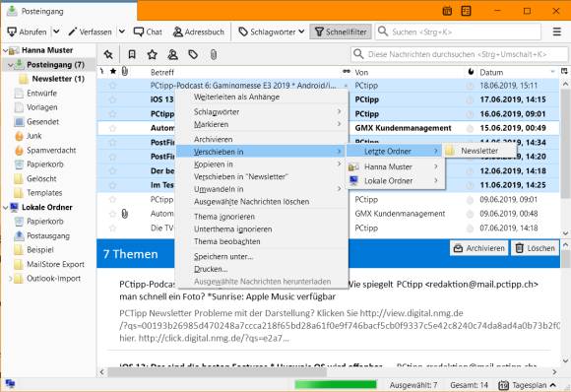The image size is (571, 392).
Task: Collapse the Lokale Ordner tree
Action: pyautogui.click(x=6, y=207)
